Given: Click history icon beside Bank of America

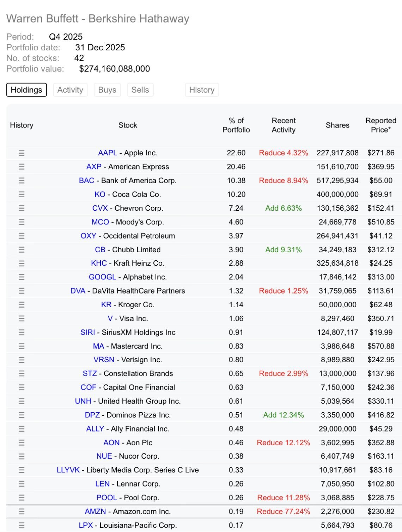Looking at the screenshot, I should 22,180.
